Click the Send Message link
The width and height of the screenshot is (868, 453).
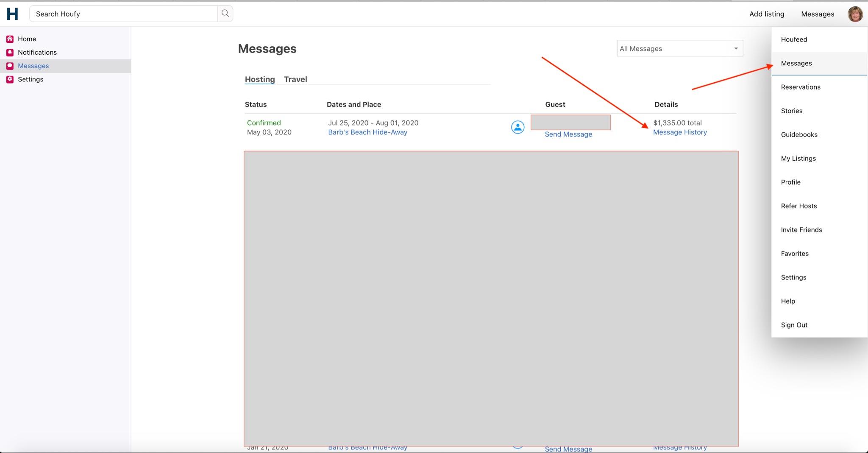(x=568, y=134)
